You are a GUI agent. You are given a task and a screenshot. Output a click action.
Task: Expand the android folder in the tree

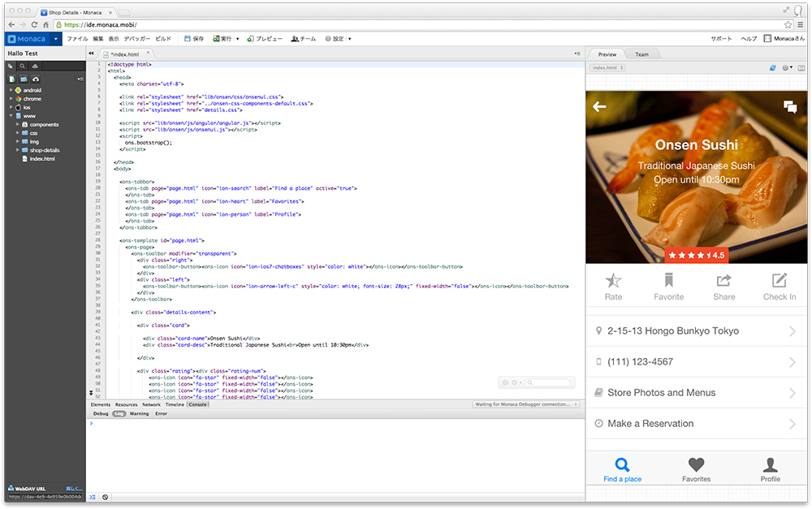tap(11, 90)
